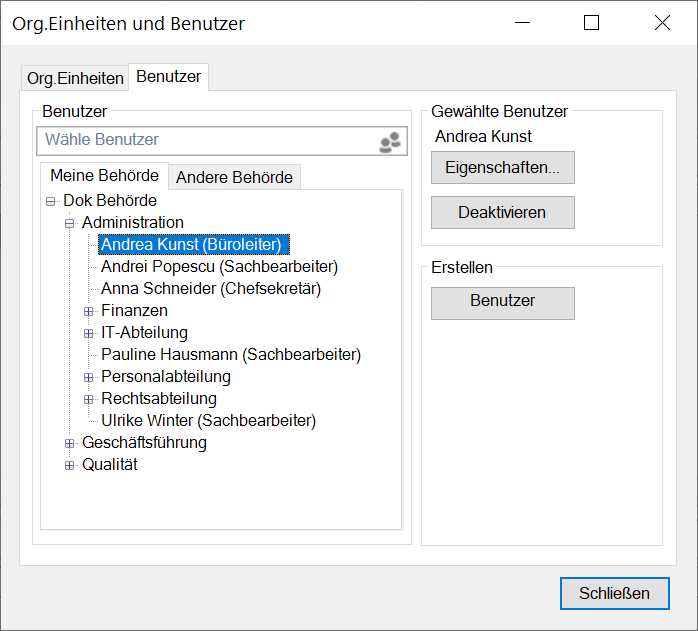
Task: Click the Wähle Benutzer search field
Action: coord(205,141)
